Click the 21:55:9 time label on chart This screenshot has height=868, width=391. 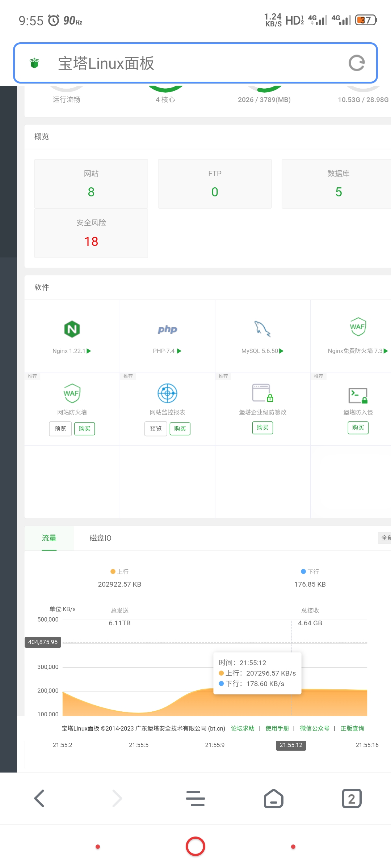pyautogui.click(x=215, y=745)
